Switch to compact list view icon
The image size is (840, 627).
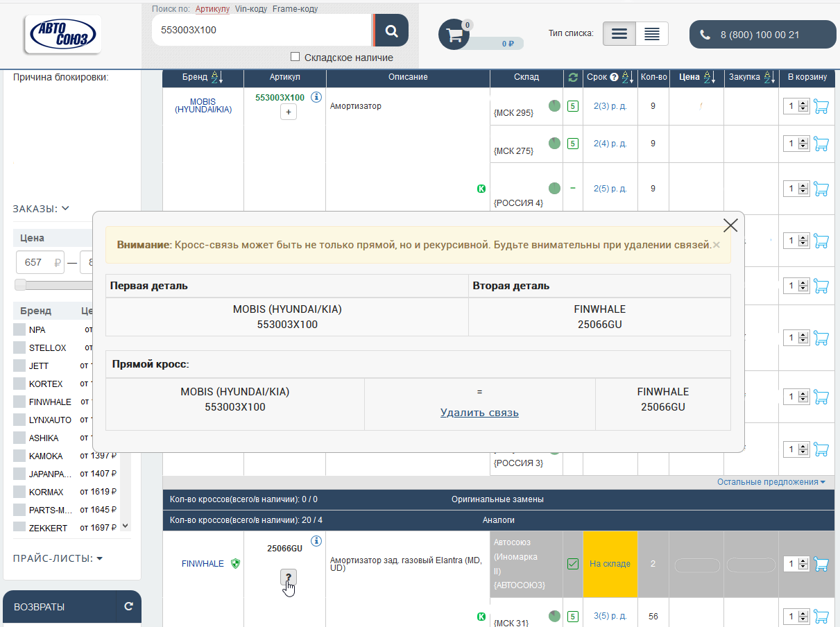tap(651, 34)
